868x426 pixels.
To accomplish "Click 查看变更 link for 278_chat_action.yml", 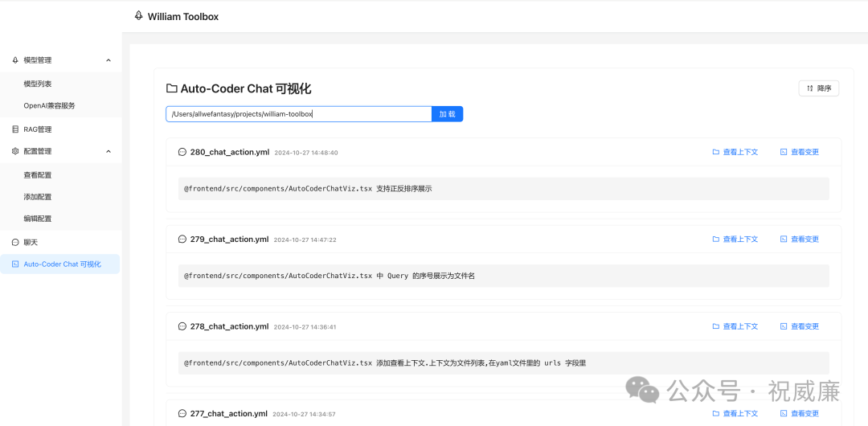I will [800, 326].
